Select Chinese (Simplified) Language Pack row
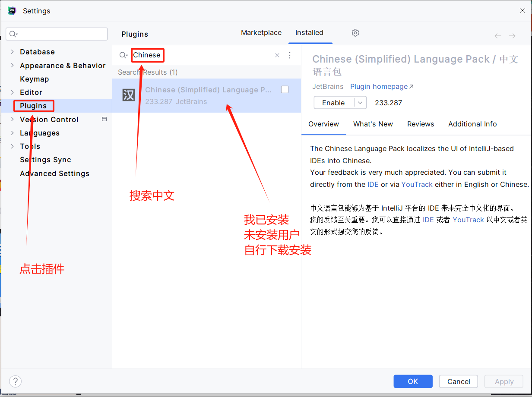Screen dimensions: 532x397 point(206,95)
